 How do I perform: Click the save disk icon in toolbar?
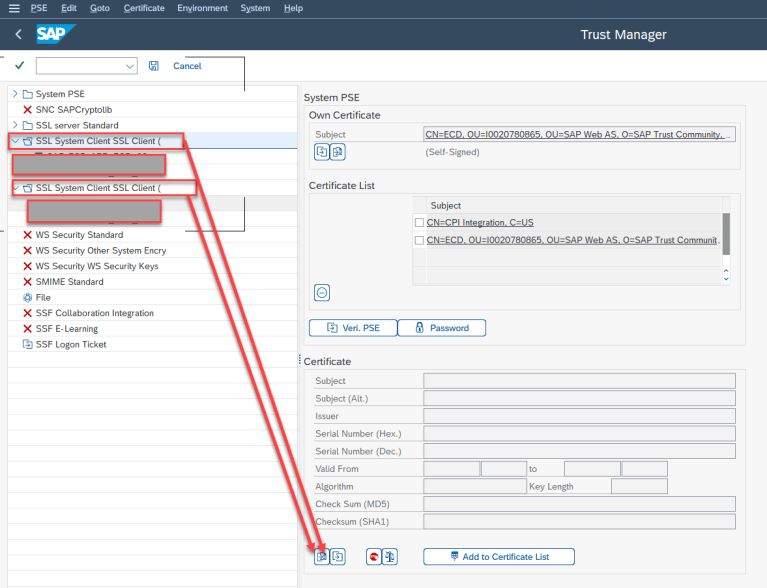click(x=154, y=66)
